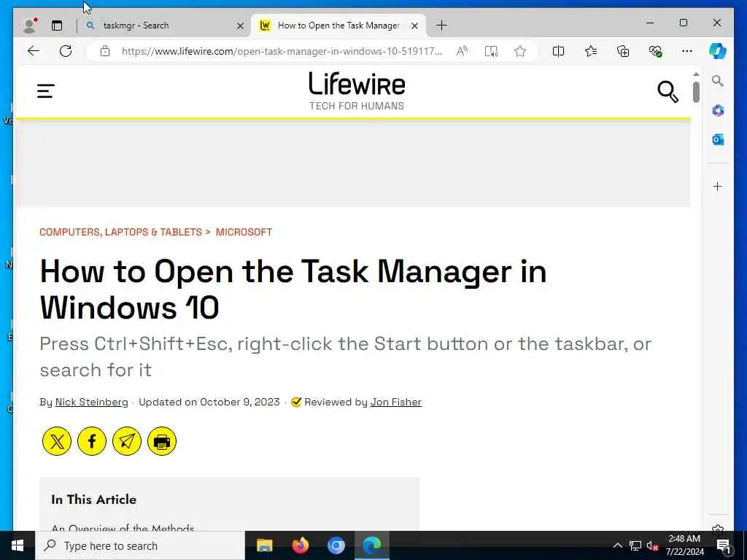The width and height of the screenshot is (747, 560).
Task: Enter Immersive Reader mode
Action: click(x=491, y=51)
